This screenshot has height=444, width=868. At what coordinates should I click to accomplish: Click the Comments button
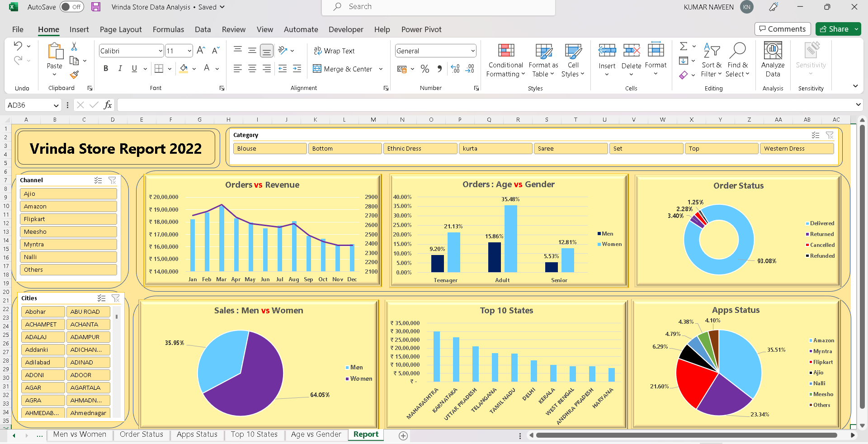(783, 29)
